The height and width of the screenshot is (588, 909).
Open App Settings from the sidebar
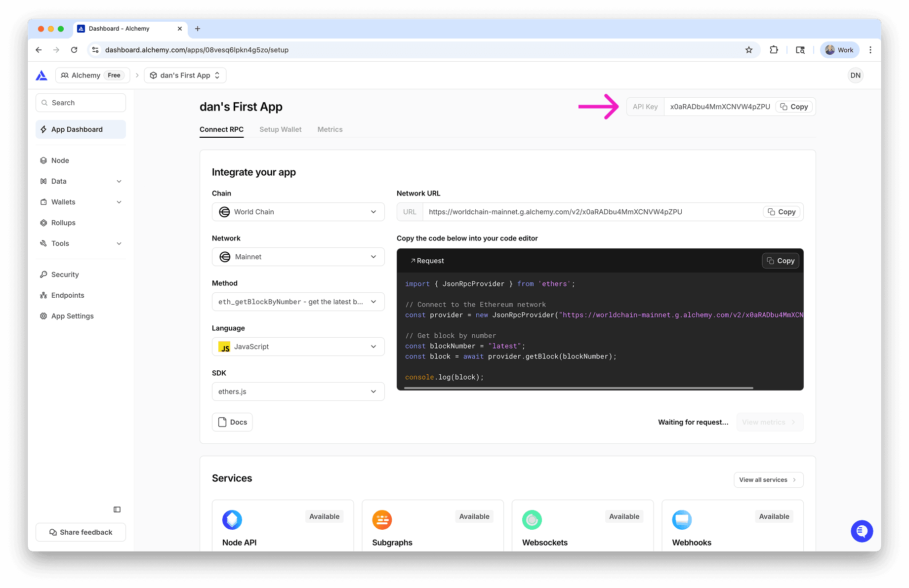click(x=72, y=315)
